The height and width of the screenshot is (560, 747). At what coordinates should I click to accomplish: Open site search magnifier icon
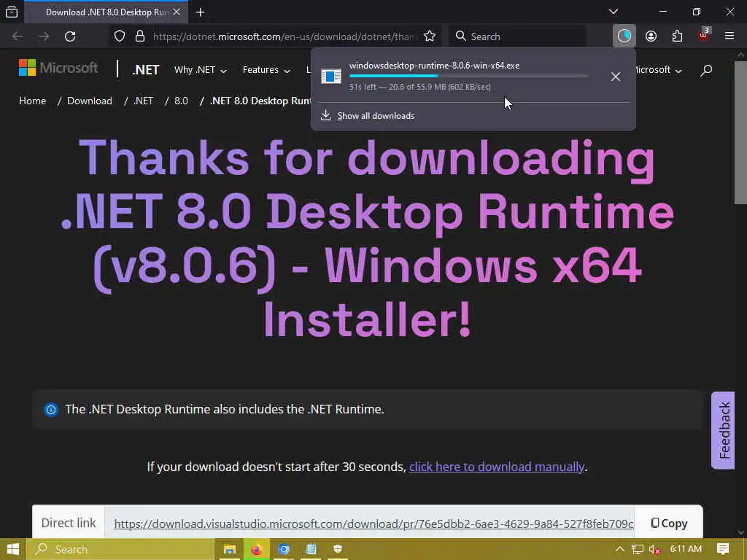706,71
